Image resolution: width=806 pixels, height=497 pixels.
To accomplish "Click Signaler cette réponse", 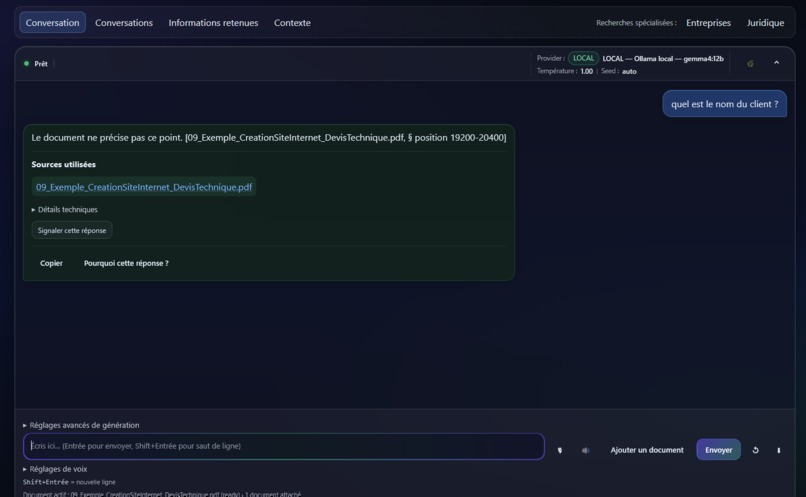I will coord(72,230).
